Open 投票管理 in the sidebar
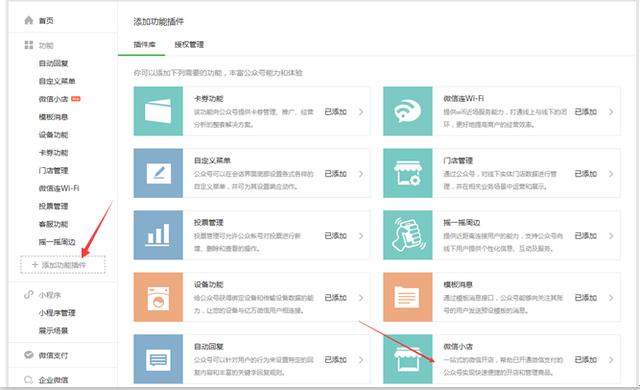Screen dimensions: 640x390 (53, 206)
